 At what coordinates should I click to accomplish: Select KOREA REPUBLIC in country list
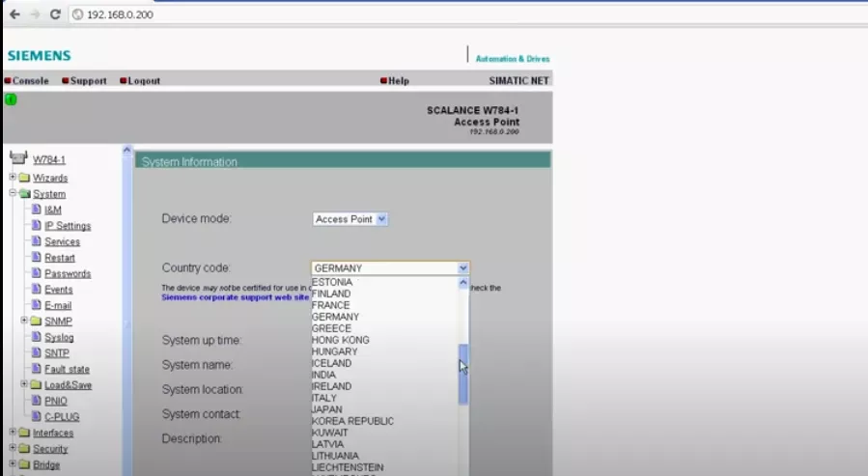352,421
